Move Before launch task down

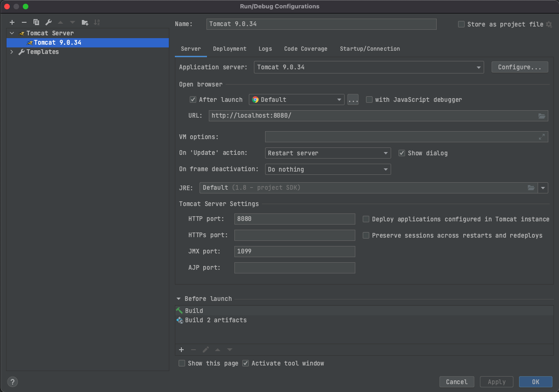tap(230, 350)
